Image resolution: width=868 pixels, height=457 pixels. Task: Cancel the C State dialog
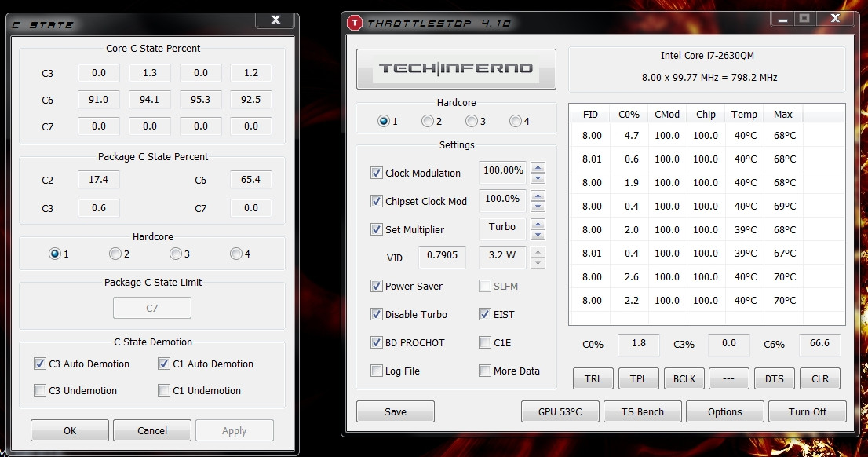point(152,430)
